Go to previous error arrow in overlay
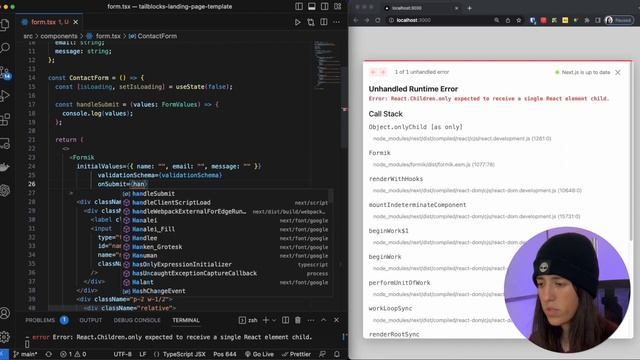Viewport: 640px width, 360px height. pos(373,72)
